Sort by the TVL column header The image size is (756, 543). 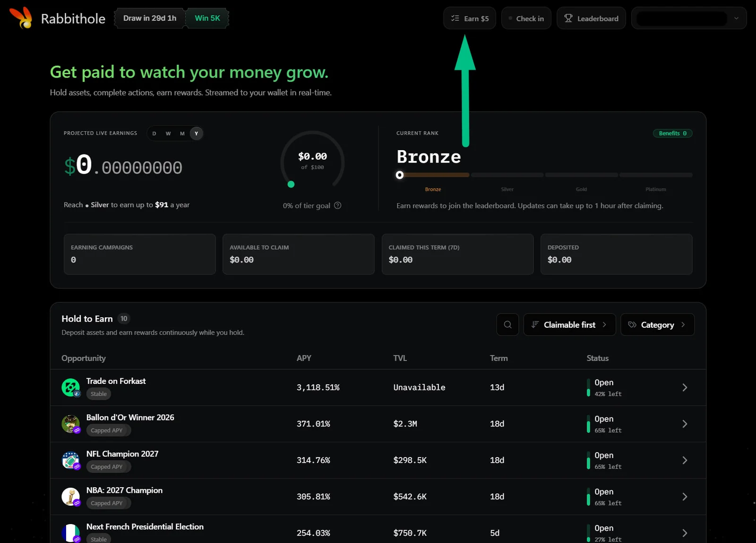click(400, 358)
